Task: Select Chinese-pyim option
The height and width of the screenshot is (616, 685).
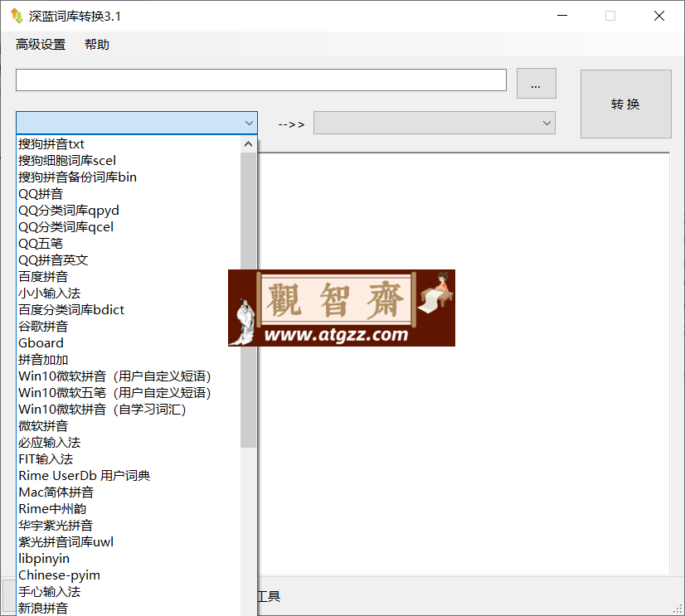Action: point(129,575)
